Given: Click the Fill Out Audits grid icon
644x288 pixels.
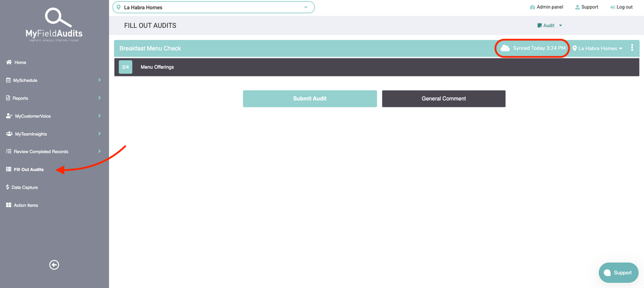Looking at the screenshot, I should (x=8, y=170).
